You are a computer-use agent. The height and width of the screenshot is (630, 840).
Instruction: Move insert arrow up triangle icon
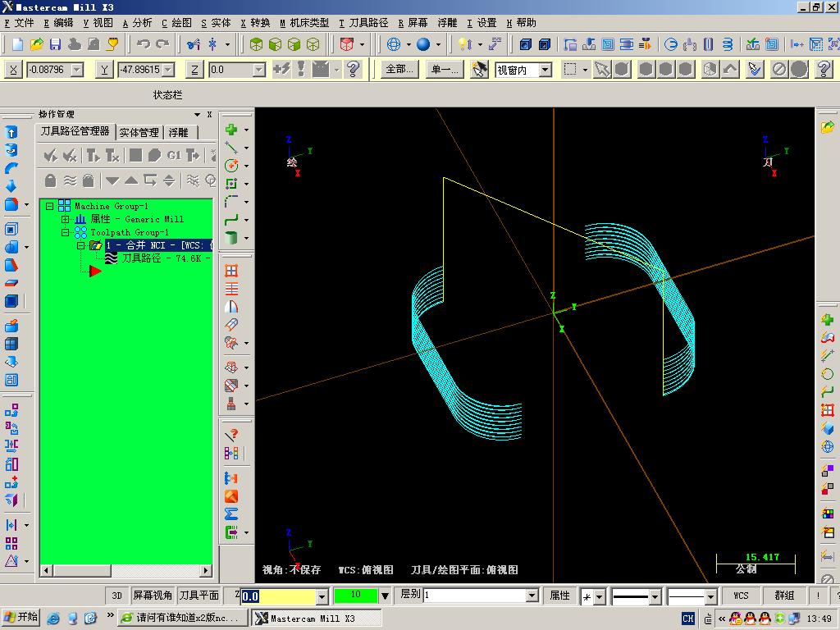click(x=131, y=180)
